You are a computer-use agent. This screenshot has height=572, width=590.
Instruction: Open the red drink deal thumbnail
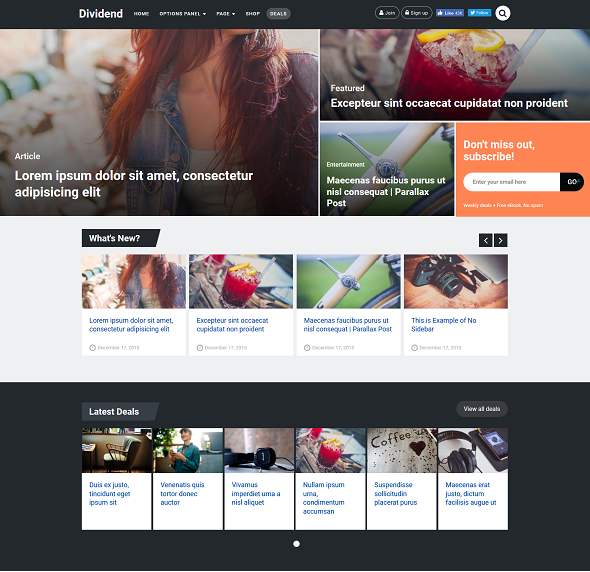[330, 450]
